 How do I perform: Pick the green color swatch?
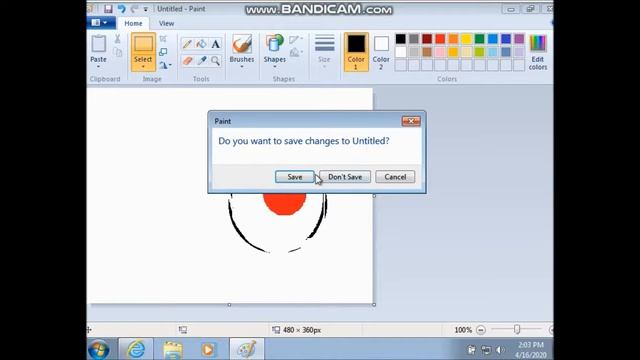point(479,39)
